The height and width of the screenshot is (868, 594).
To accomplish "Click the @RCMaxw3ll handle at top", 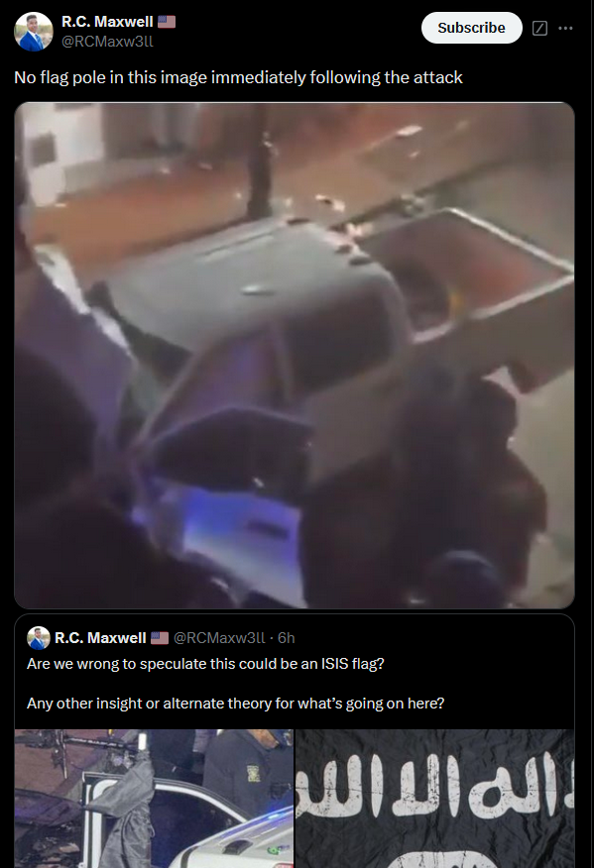I will (107, 42).
